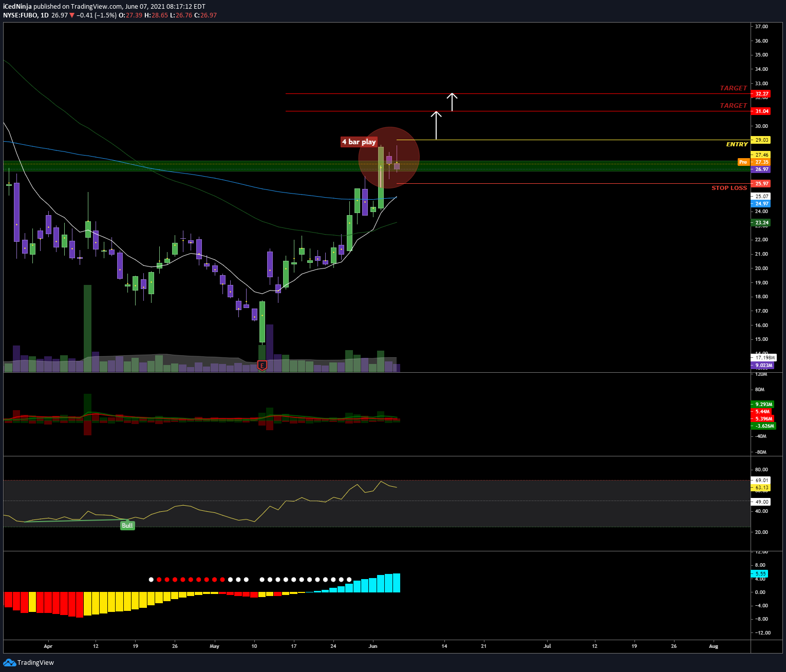Viewport: 786px width, 672px height.
Task: Click the ENTRY label text
Action: [x=737, y=144]
